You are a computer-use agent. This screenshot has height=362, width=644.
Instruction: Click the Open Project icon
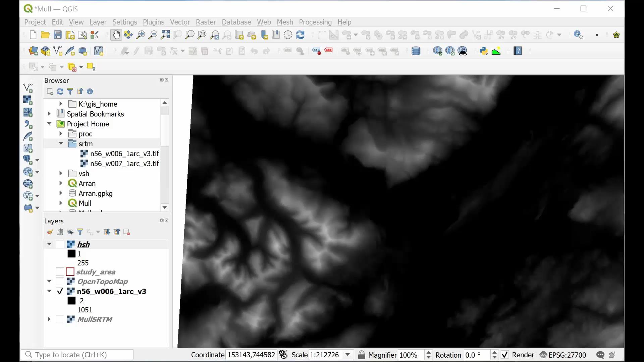(45, 35)
